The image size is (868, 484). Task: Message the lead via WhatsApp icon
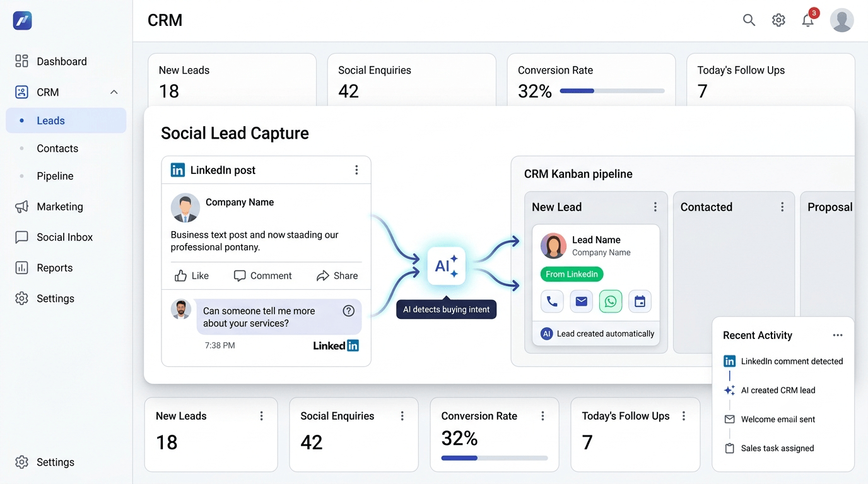611,302
